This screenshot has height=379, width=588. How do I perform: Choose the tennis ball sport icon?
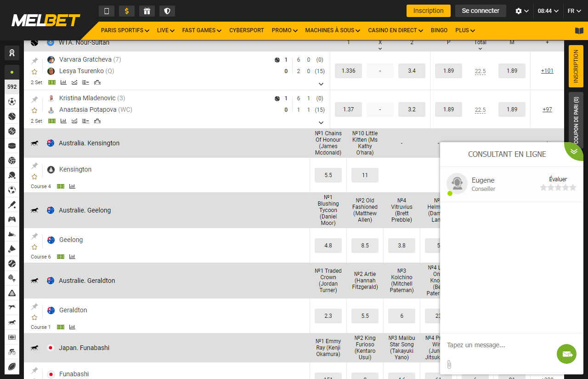click(x=12, y=116)
